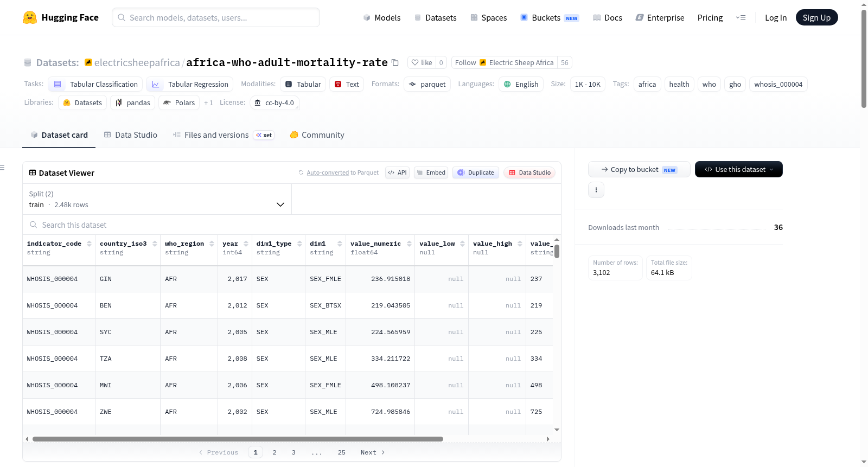Click the Embed button
868x467 pixels.
[x=431, y=172]
